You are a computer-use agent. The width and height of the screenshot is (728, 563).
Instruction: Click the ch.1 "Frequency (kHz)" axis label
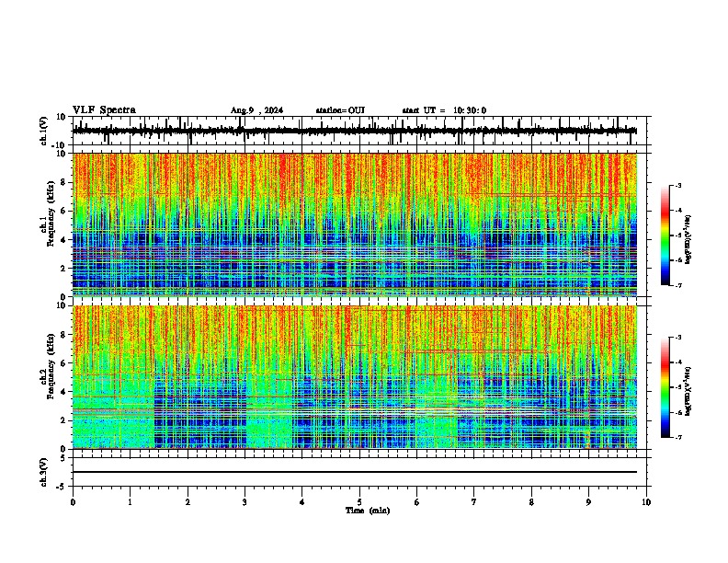tap(51, 214)
